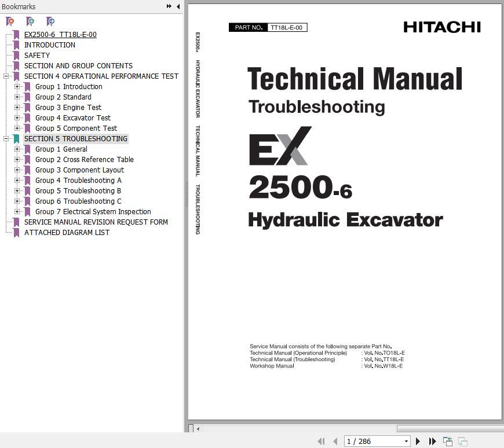Open the EX2500-6 TT18L-E-00 bookmark link

(x=60, y=35)
